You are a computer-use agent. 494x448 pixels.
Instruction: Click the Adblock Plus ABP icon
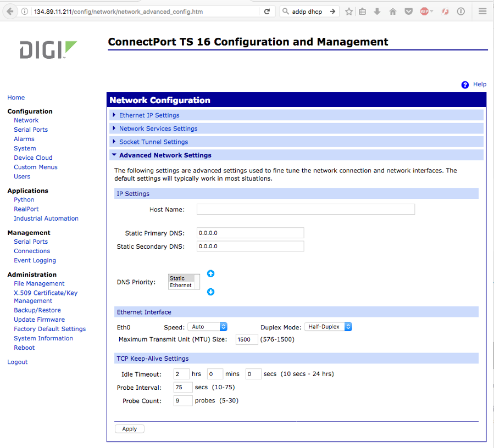[x=425, y=12]
